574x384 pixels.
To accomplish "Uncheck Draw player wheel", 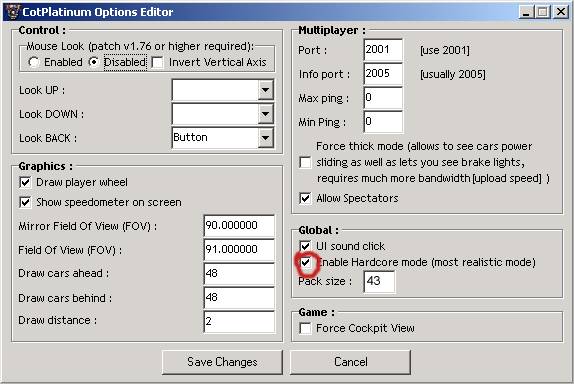I will pyautogui.click(x=25, y=182).
